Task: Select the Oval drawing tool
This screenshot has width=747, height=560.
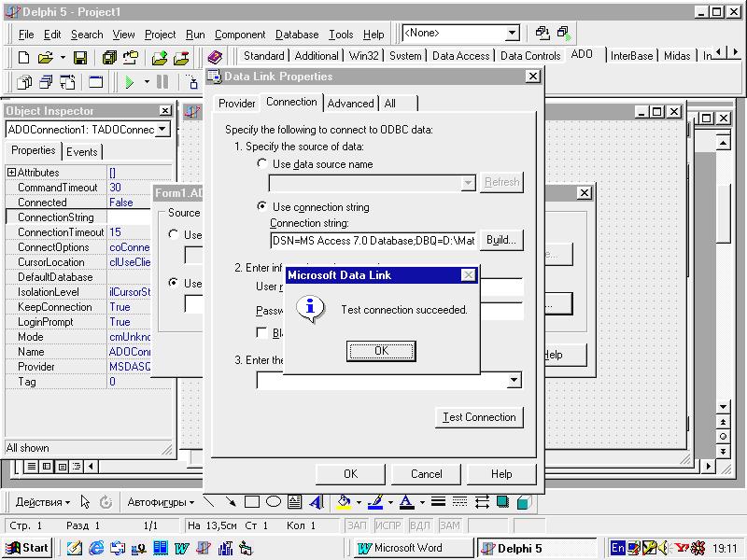Action: click(x=274, y=501)
